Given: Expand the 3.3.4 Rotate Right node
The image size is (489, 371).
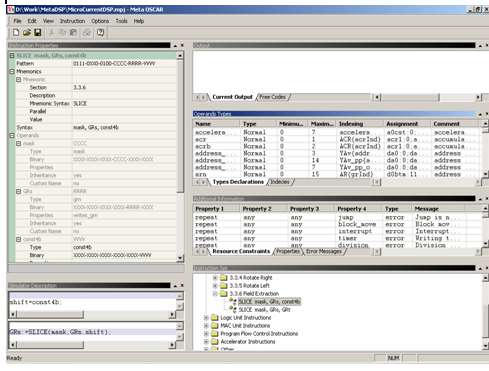Looking at the screenshot, I should tap(215, 278).
